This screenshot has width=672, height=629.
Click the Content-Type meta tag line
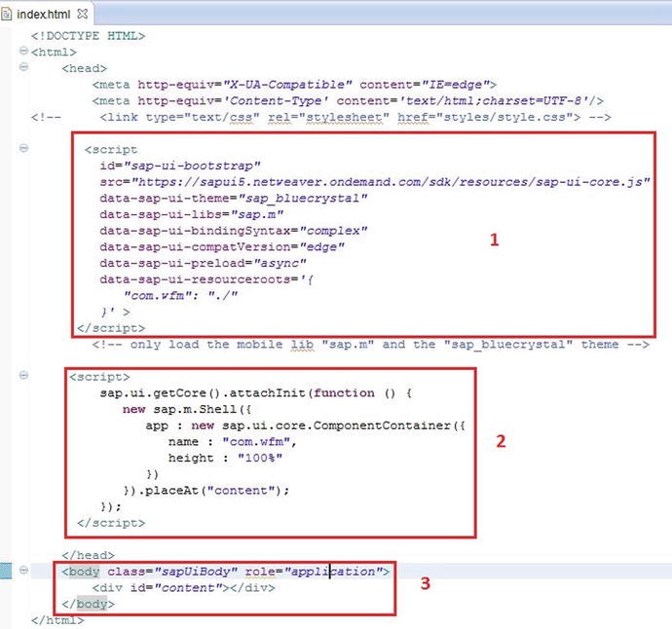(x=348, y=101)
